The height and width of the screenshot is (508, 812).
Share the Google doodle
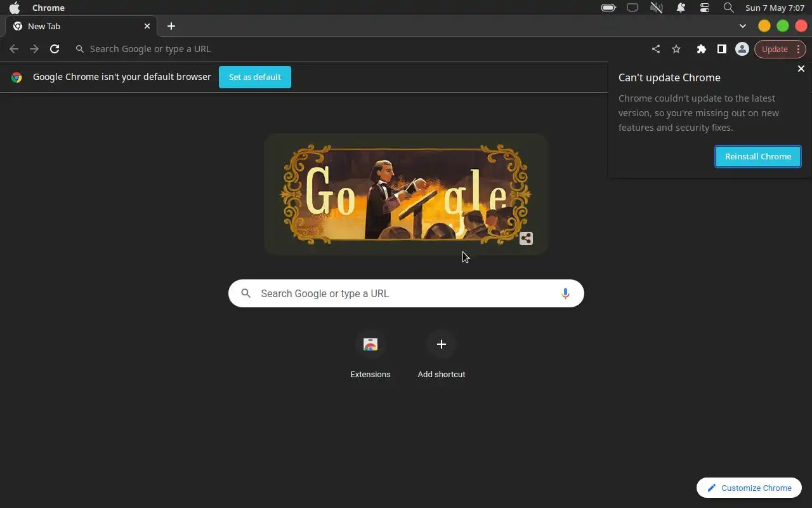pos(526,239)
